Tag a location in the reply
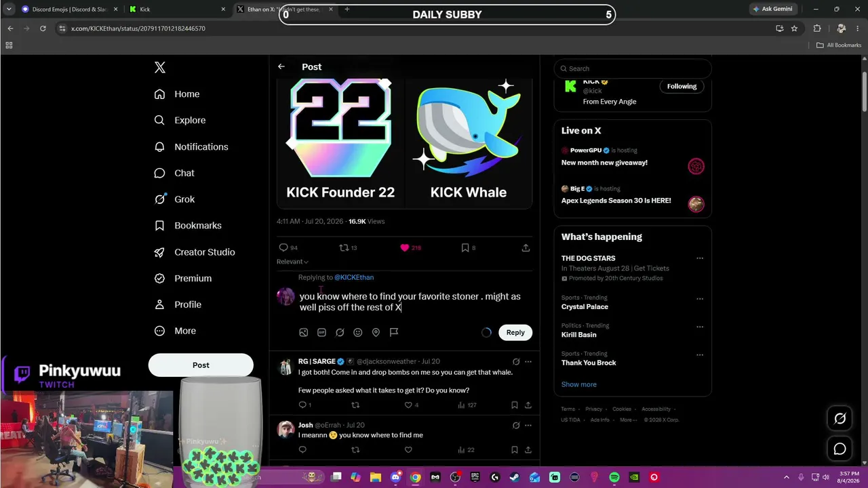Viewport: 868px width, 488px height. [x=376, y=332]
